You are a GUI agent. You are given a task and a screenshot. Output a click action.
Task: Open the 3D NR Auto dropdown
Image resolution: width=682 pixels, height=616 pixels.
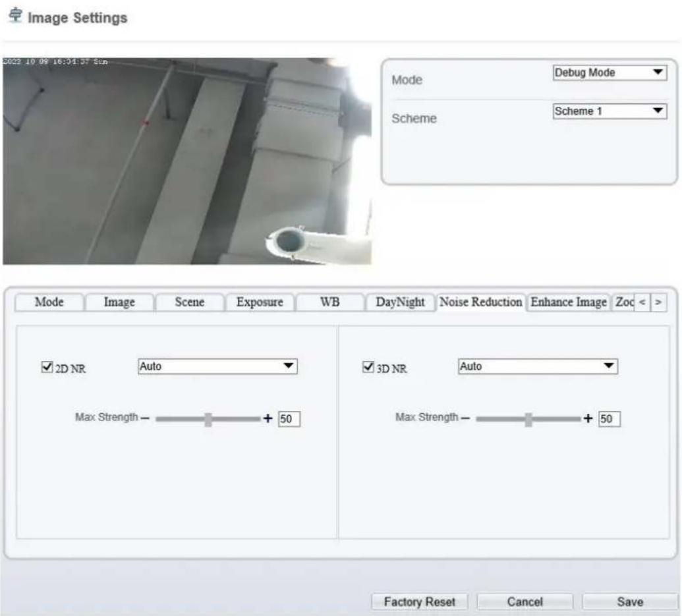pyautogui.click(x=538, y=366)
